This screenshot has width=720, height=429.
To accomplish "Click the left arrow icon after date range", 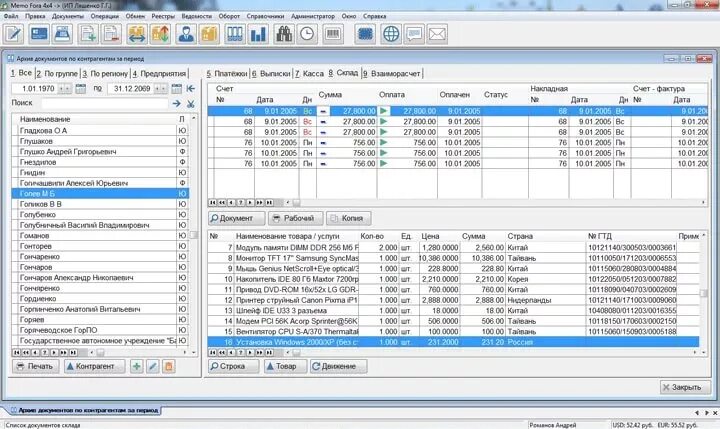I will click(x=191, y=89).
